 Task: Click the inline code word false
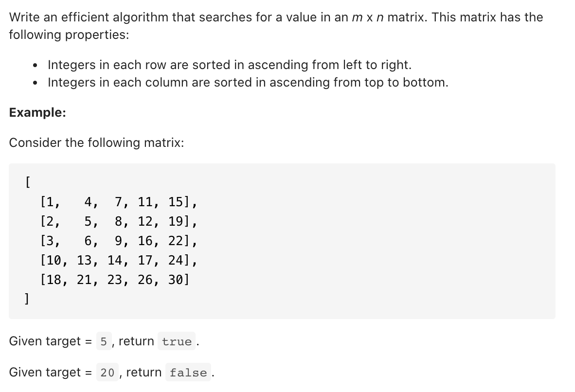point(188,373)
